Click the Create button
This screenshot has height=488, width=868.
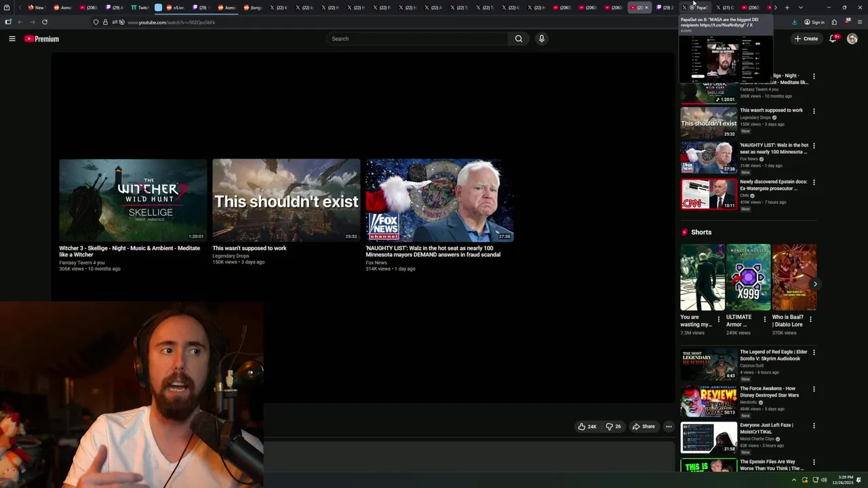coord(806,39)
